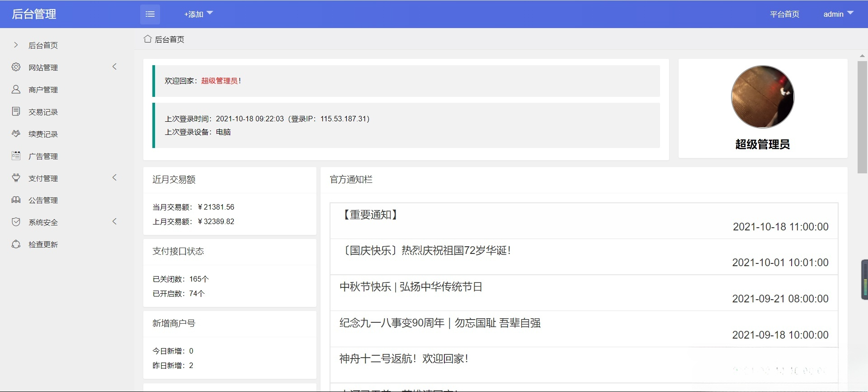Go to 平台首页 in the top bar
Image resolution: width=868 pixels, height=392 pixels.
coord(784,14)
